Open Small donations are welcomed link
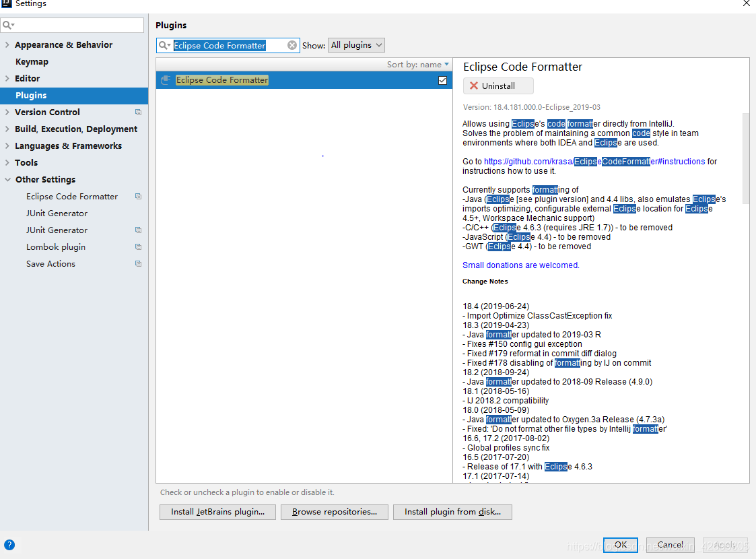Screen dimensions: 756x559 click(x=520, y=265)
